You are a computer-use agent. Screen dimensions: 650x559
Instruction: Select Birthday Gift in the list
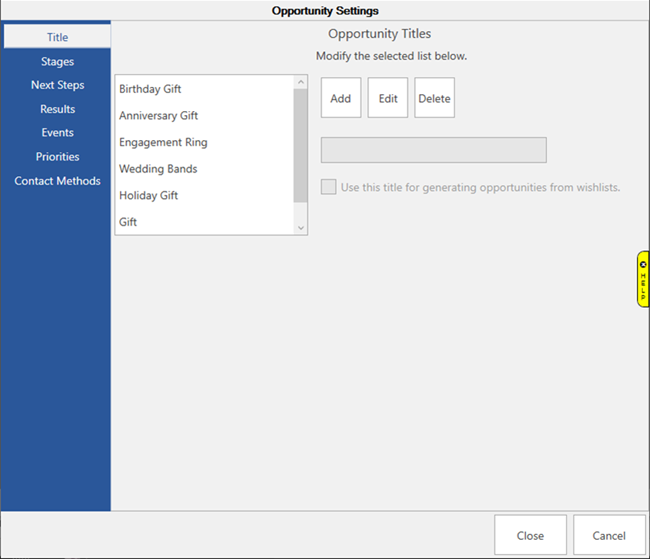coord(150,89)
